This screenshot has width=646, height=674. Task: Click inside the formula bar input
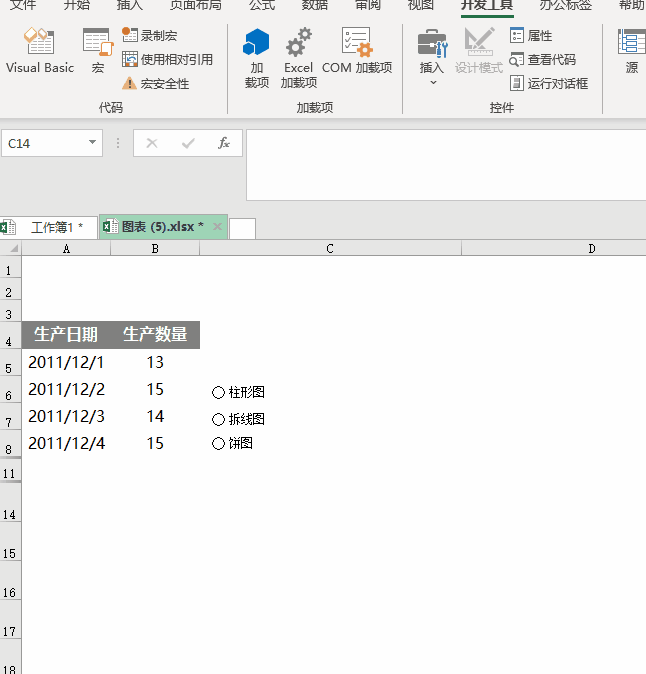(x=440, y=165)
